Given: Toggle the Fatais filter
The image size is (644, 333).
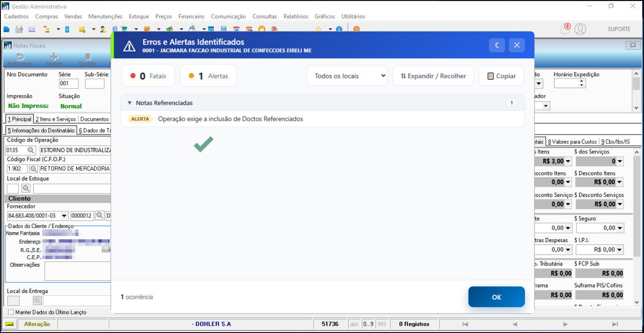Looking at the screenshot, I should point(148,76).
